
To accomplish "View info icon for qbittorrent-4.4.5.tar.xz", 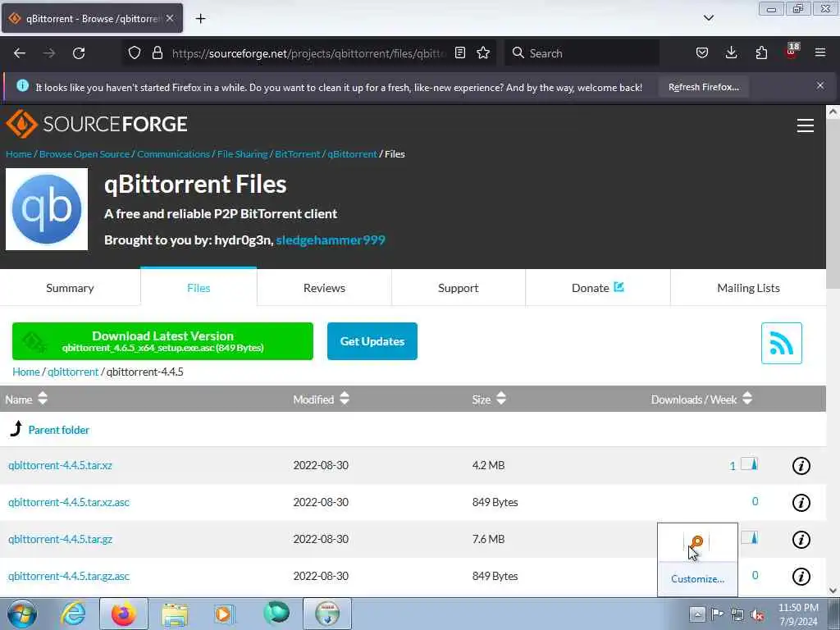I will coord(801,466).
